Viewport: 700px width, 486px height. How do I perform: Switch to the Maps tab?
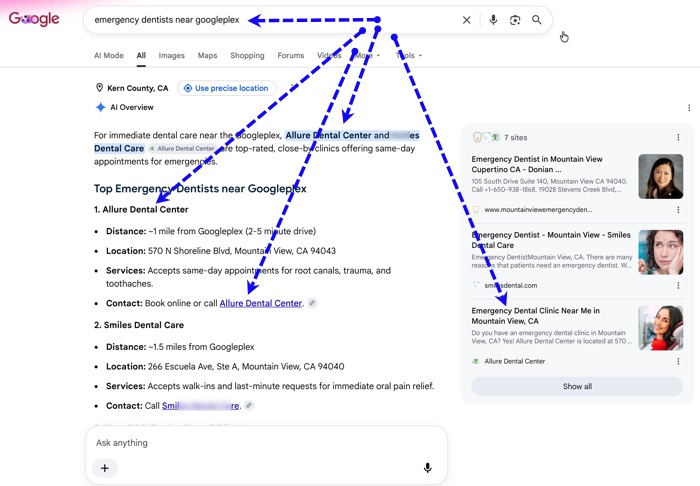tap(207, 55)
